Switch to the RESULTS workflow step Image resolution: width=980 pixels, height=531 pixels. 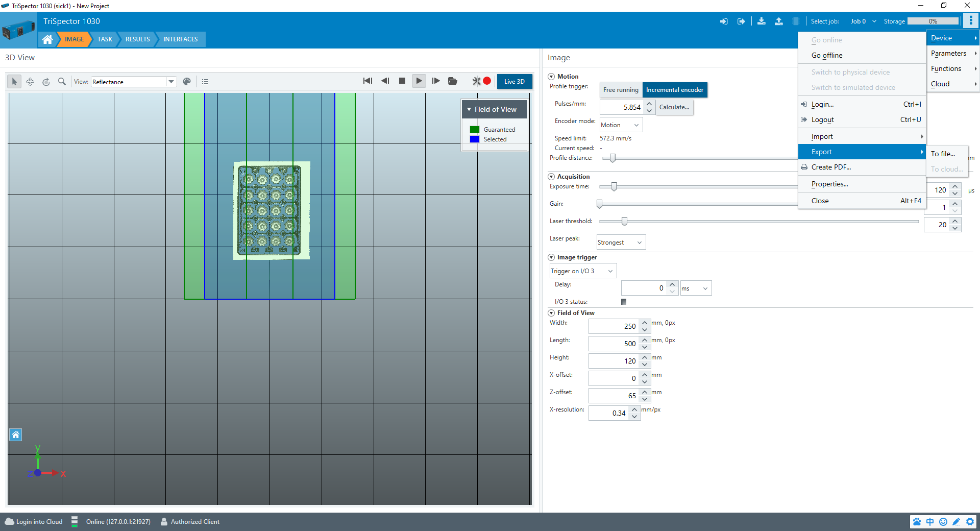tap(138, 39)
